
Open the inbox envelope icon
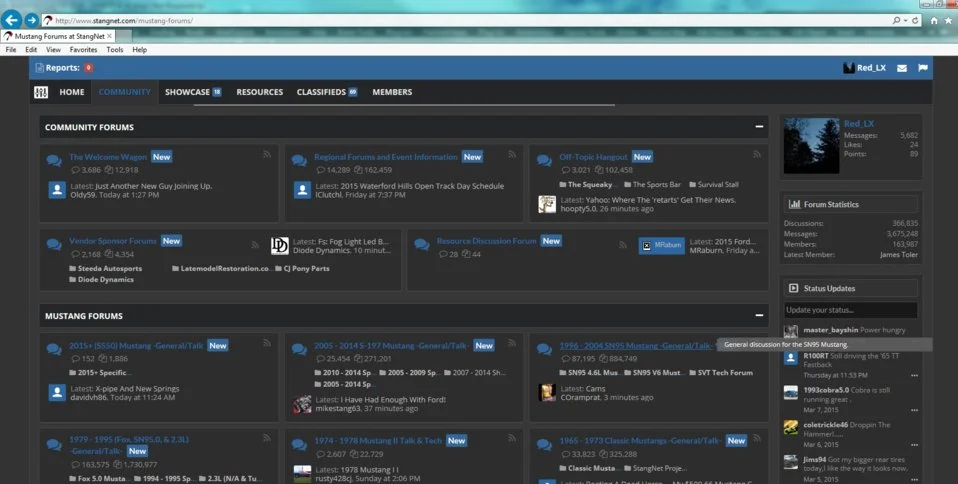pyautogui.click(x=902, y=68)
